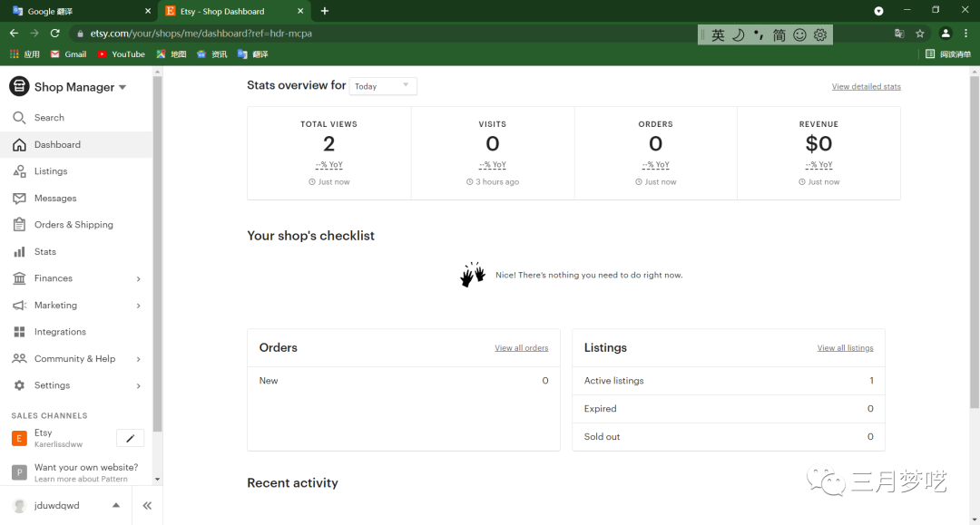The width and height of the screenshot is (980, 525).
Task: Open Listings from the sidebar icon
Action: pos(19,171)
